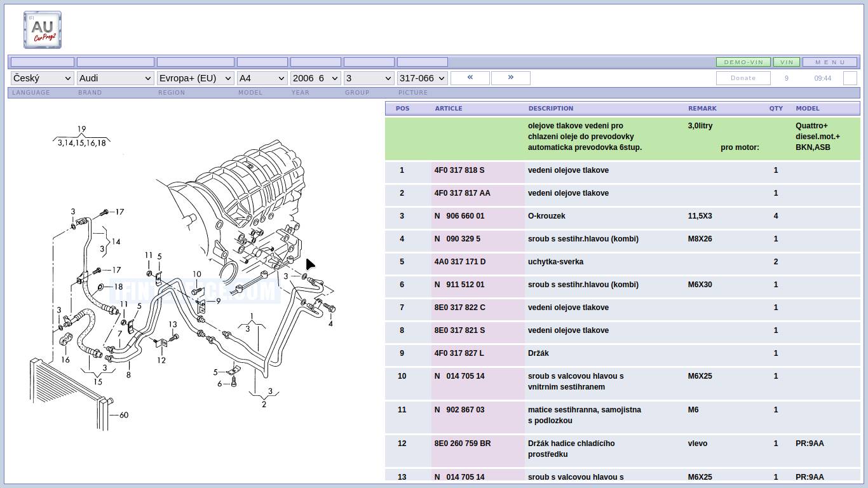Click the ARTICLE column header
This screenshot has width=868, height=488.
[448, 109]
